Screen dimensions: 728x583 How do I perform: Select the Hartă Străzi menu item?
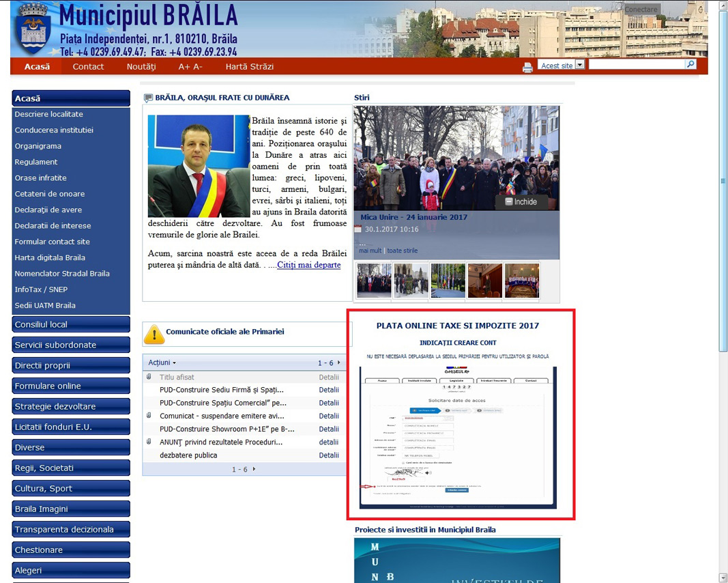pos(249,66)
